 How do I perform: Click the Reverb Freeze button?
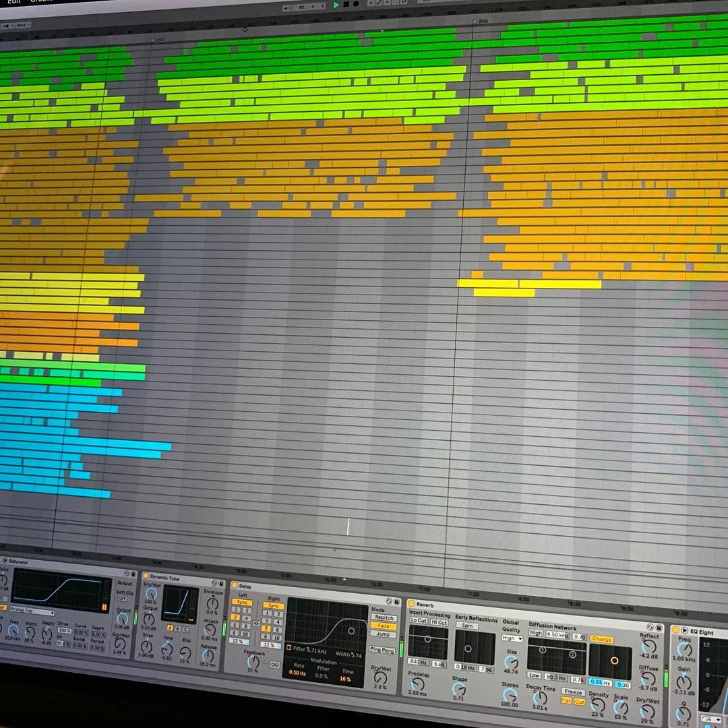(573, 692)
